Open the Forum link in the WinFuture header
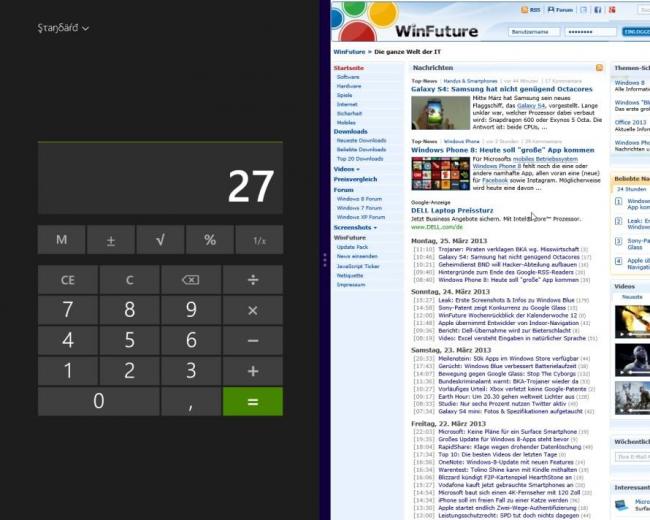The image size is (650, 520). tap(560, 10)
